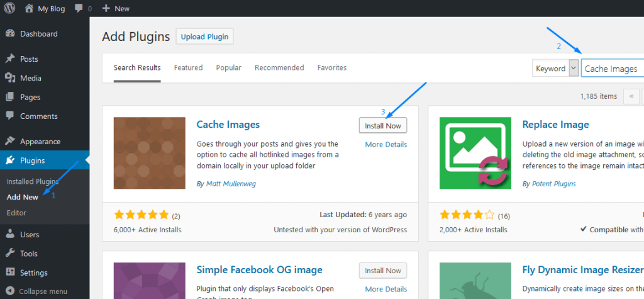
Task: Install Simple Facebook OG image plugin
Action: click(383, 270)
